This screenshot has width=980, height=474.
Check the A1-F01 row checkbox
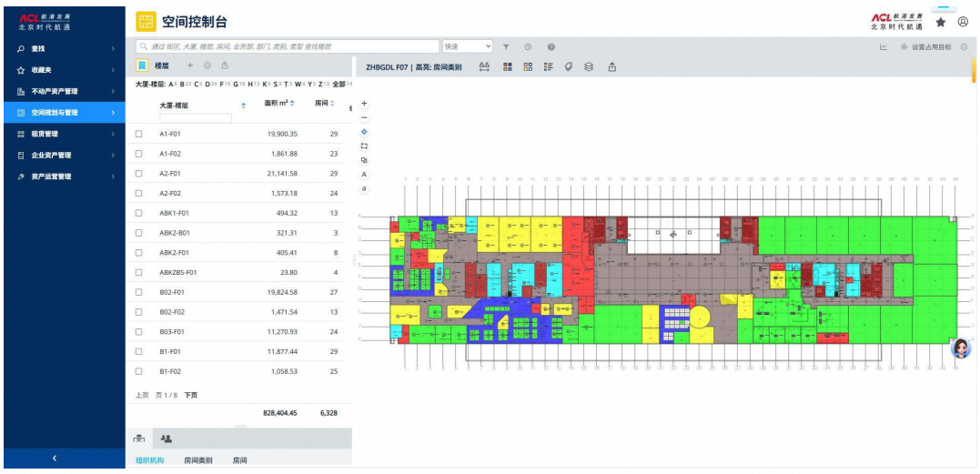139,134
